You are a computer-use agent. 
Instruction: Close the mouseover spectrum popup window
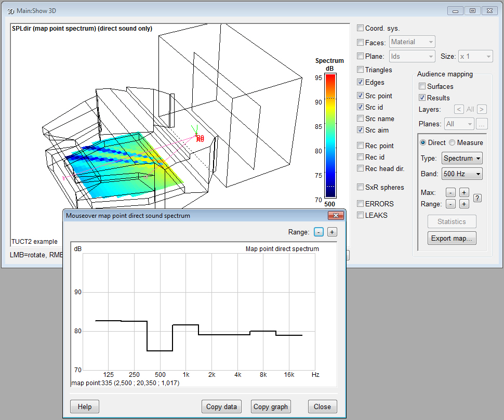coord(336,216)
